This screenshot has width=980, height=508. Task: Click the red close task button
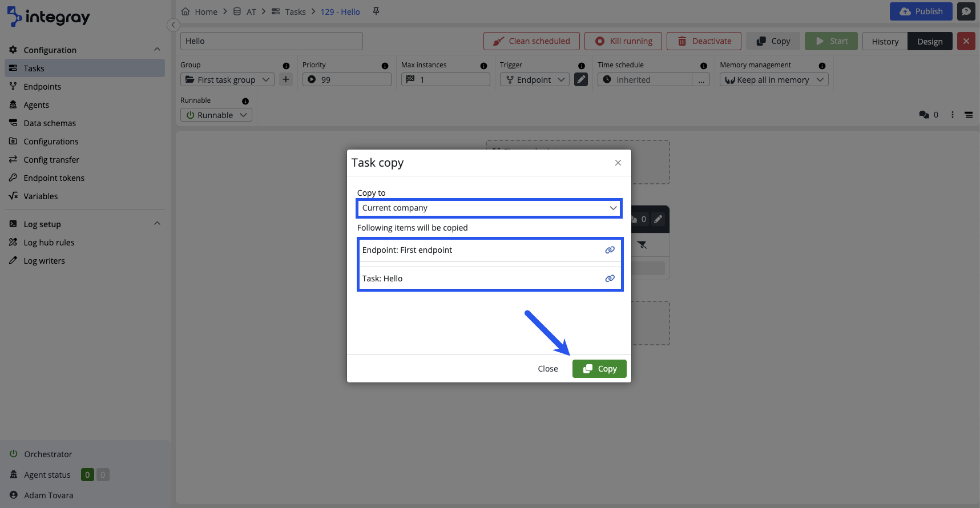[966, 41]
